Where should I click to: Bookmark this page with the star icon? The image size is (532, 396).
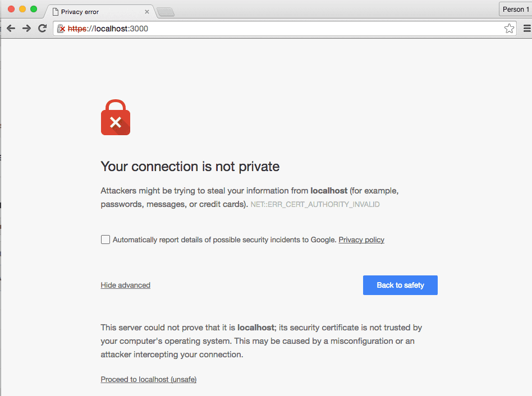click(509, 29)
